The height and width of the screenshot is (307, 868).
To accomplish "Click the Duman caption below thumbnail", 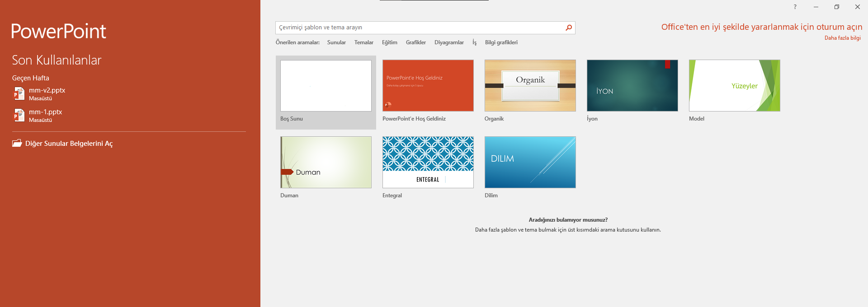I will [x=289, y=195].
